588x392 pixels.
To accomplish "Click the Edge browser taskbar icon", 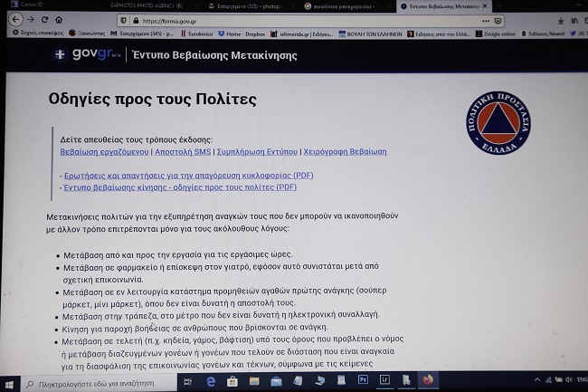I will (211, 383).
